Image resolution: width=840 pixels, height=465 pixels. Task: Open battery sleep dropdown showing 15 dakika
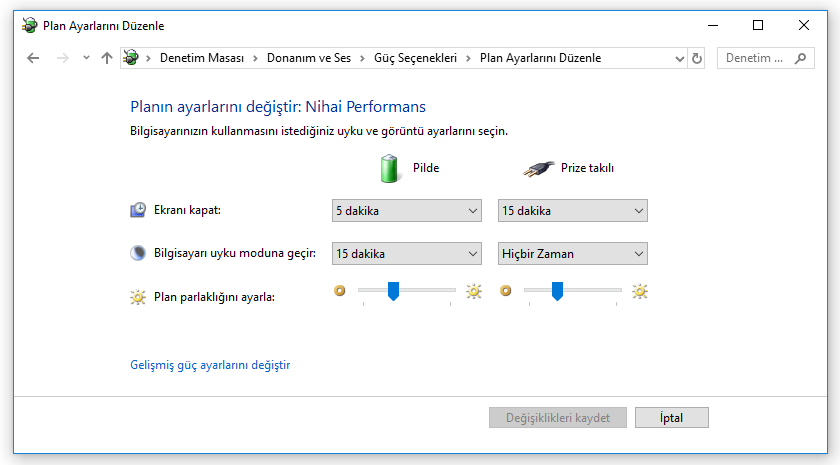click(407, 253)
